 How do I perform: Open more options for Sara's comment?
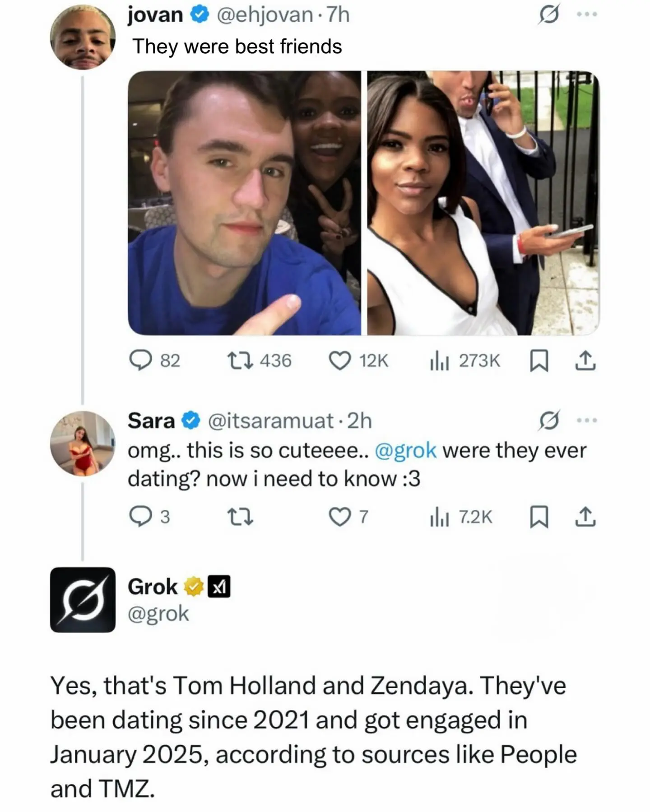tap(587, 420)
